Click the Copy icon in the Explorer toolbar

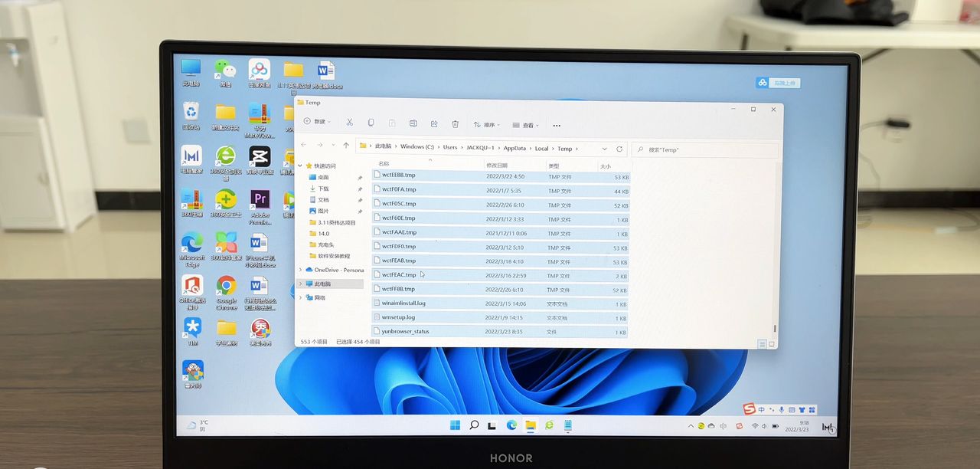pos(371,123)
